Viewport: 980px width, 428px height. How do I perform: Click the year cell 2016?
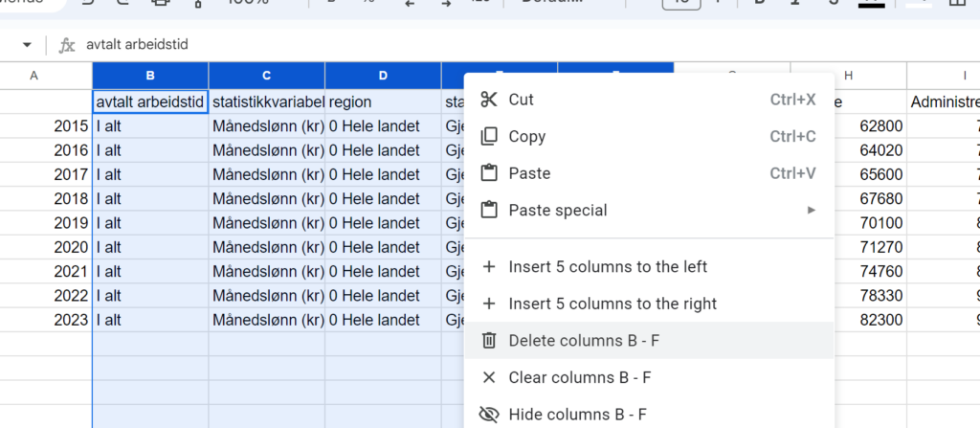click(46, 150)
